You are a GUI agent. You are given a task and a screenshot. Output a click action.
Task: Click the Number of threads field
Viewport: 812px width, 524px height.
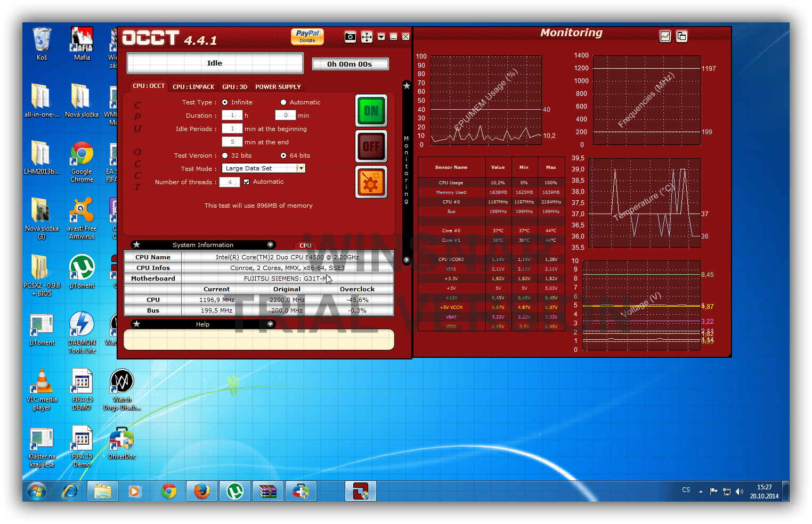(230, 182)
